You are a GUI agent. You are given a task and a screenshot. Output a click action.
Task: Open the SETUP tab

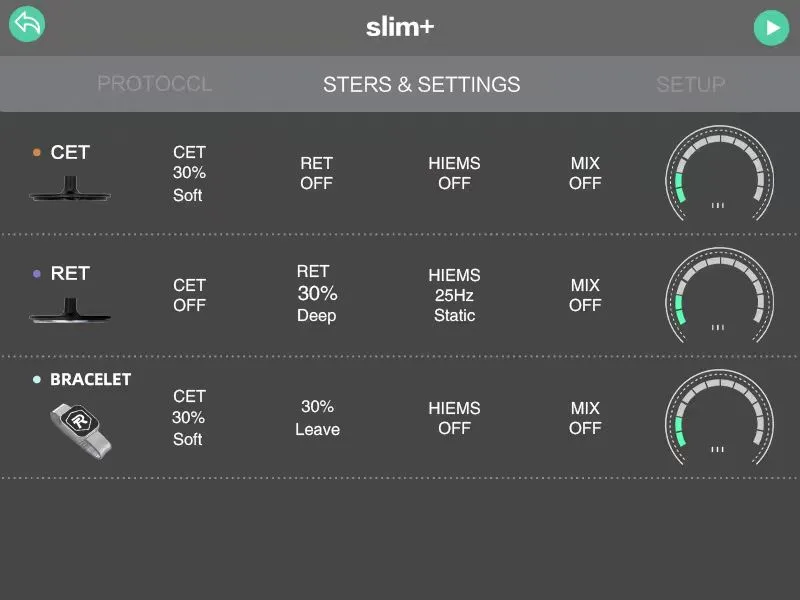[x=690, y=84]
